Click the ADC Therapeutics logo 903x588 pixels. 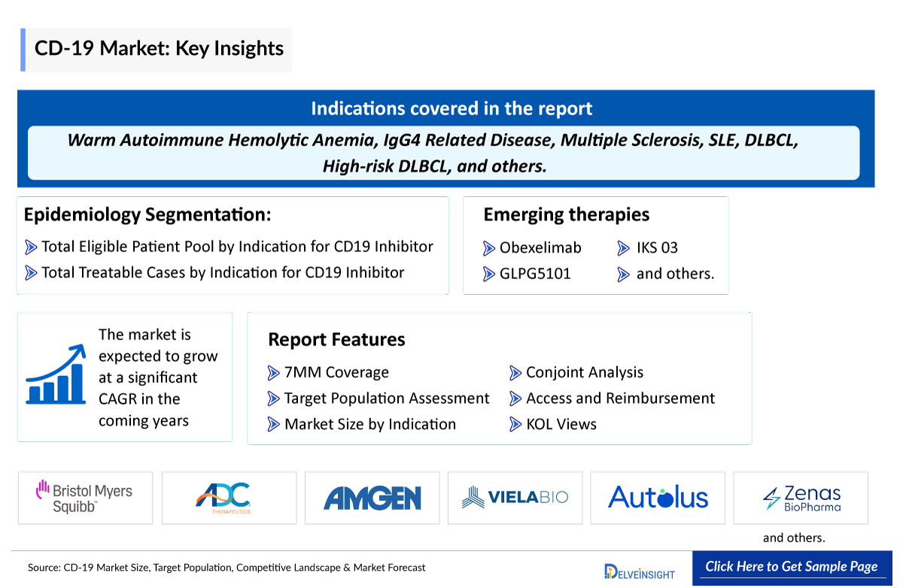click(x=229, y=498)
